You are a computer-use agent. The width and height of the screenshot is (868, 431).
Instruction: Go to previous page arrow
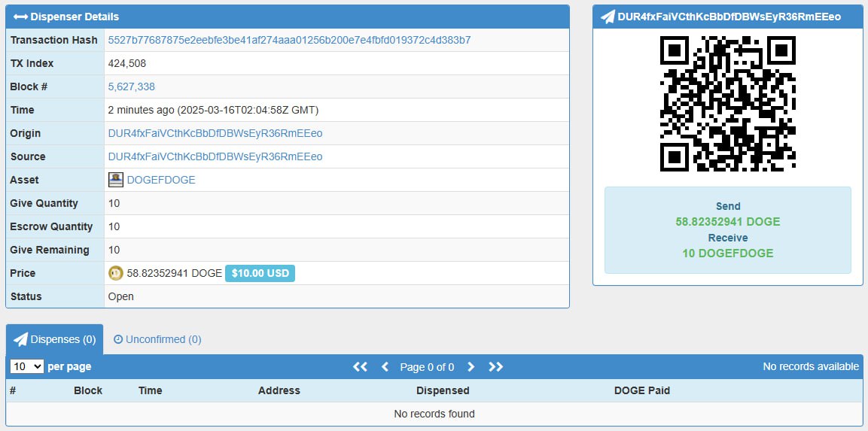pos(385,367)
